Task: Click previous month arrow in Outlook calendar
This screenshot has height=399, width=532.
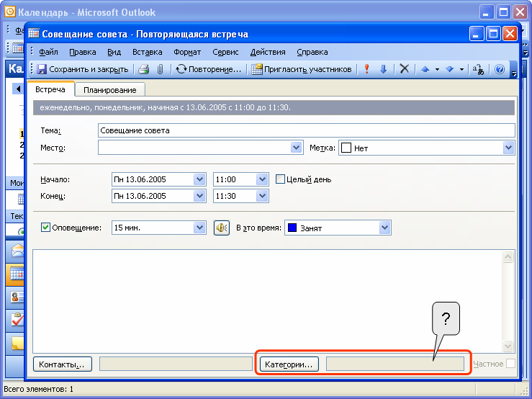Action: pyautogui.click(x=18, y=89)
